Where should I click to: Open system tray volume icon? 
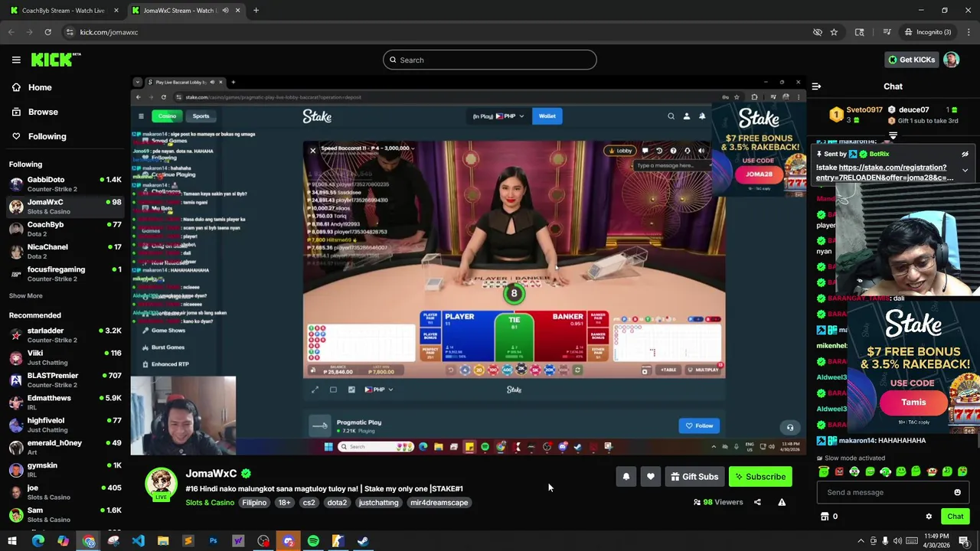click(x=897, y=541)
